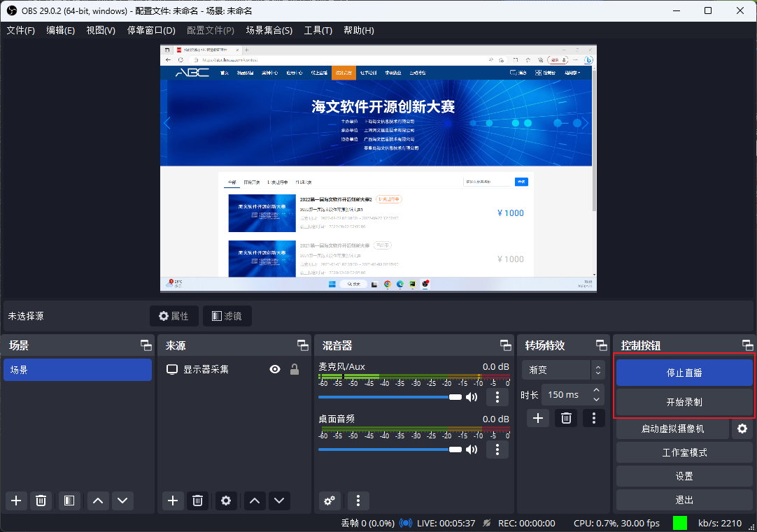Click the 桌面音频 volume slider

(x=390, y=450)
